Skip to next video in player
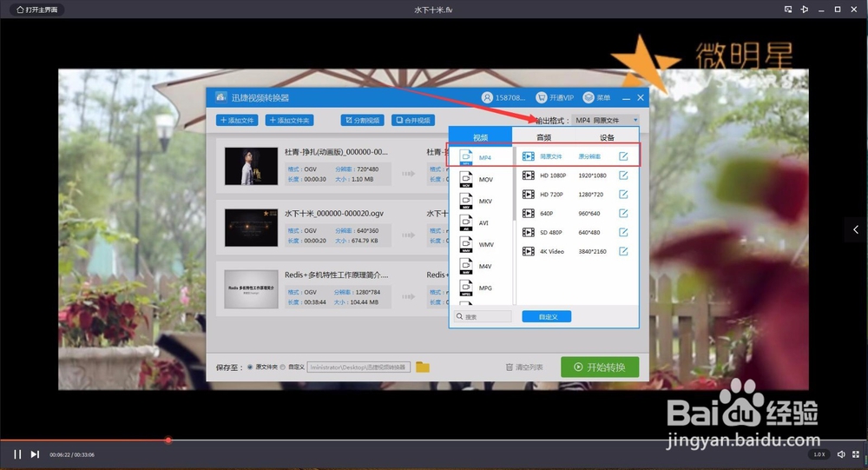 point(35,454)
